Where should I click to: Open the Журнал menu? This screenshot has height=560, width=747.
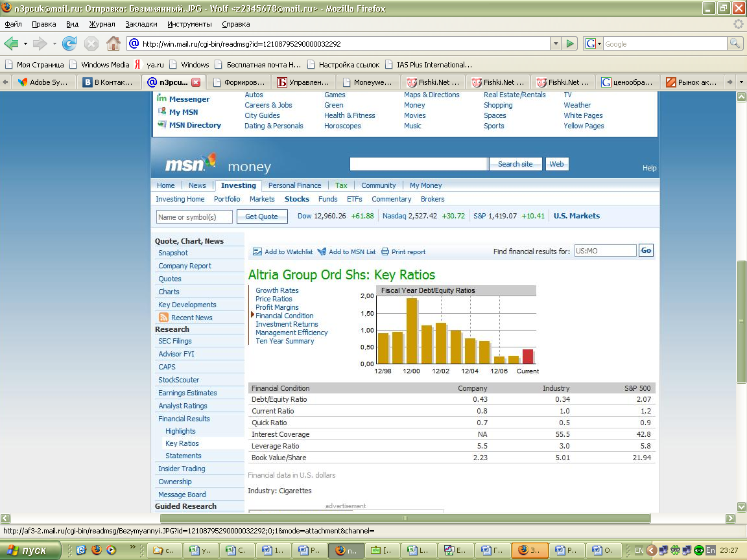[x=102, y=24]
